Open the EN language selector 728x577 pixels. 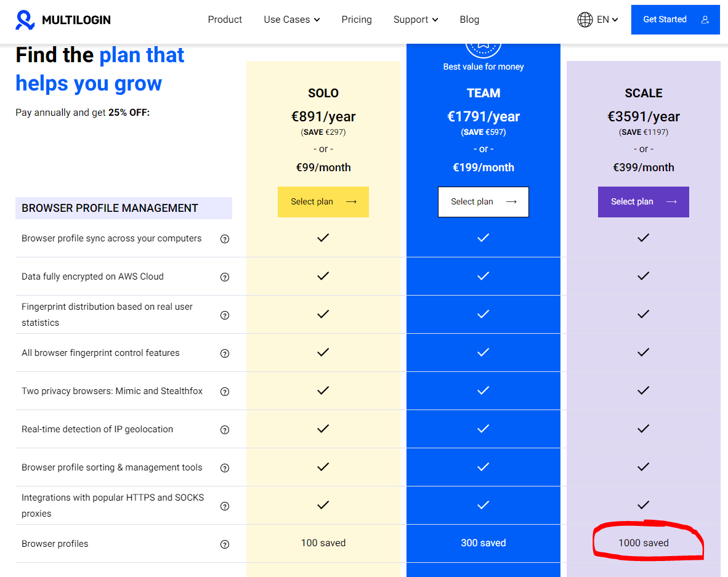607,20
